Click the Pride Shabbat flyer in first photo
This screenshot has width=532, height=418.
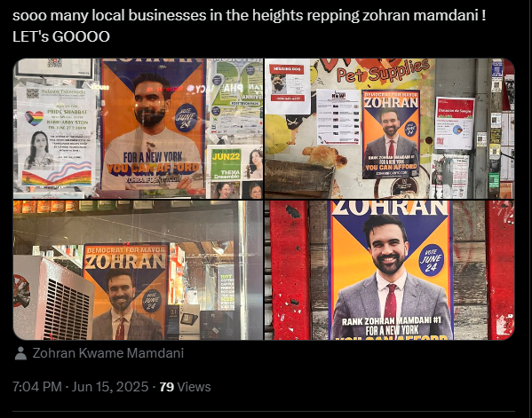(56, 137)
